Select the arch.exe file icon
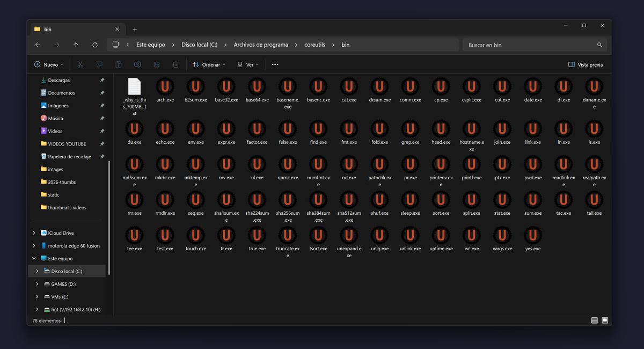The image size is (644, 349). point(165,86)
